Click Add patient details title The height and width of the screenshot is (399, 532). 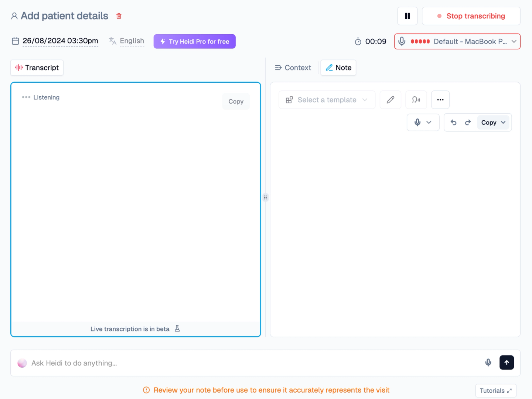(x=64, y=16)
